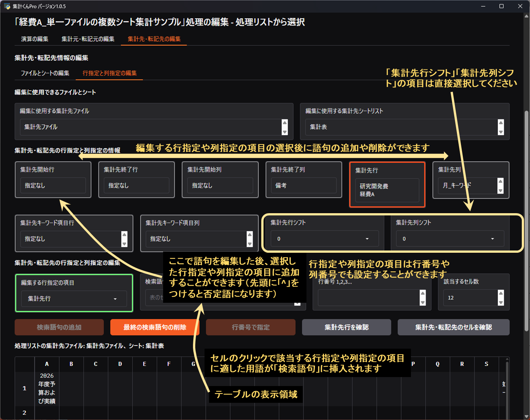530x420 pixels.
Task: Click the 行番号で指定 button
Action: [251, 327]
